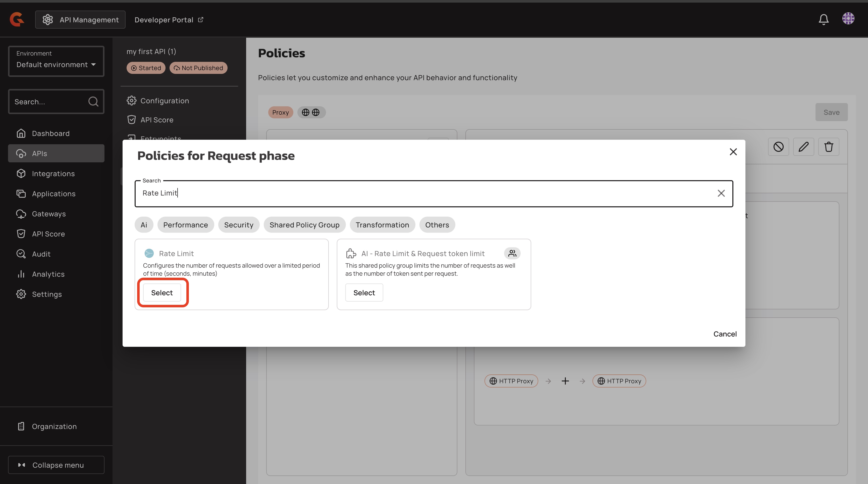Collapse the sidebar menu
Screen dimensions: 868x484
pyautogui.click(x=56, y=465)
